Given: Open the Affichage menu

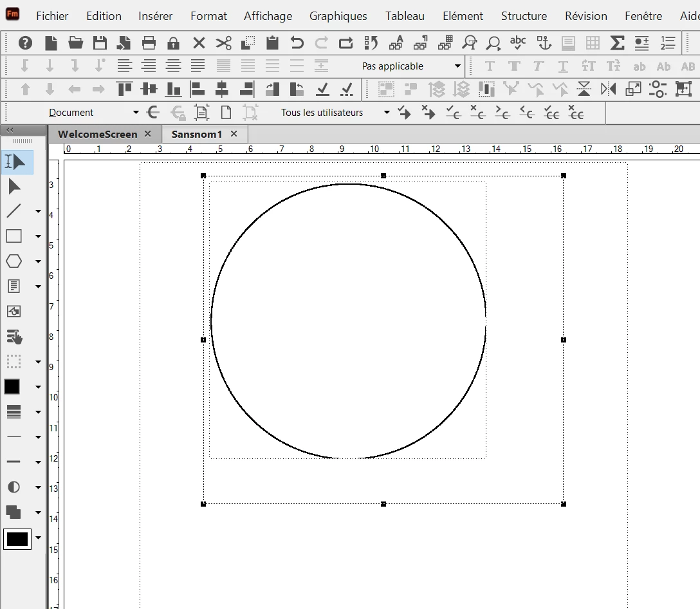Looking at the screenshot, I should point(268,16).
